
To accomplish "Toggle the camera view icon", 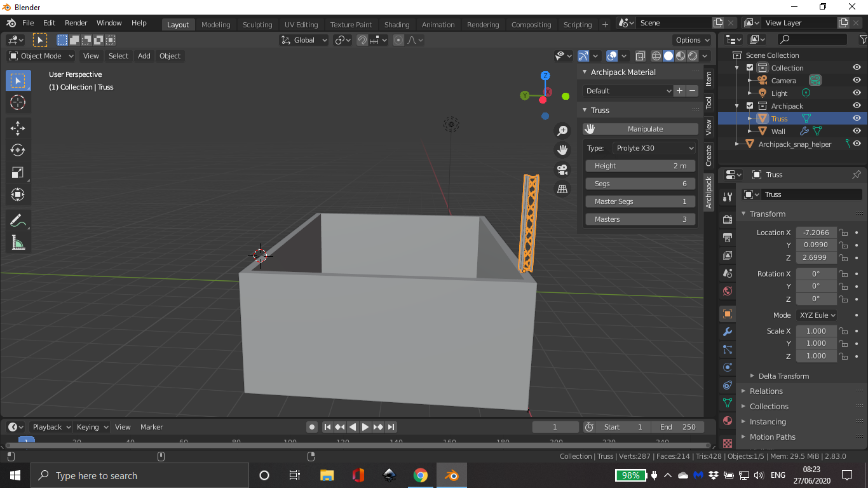I will point(562,170).
